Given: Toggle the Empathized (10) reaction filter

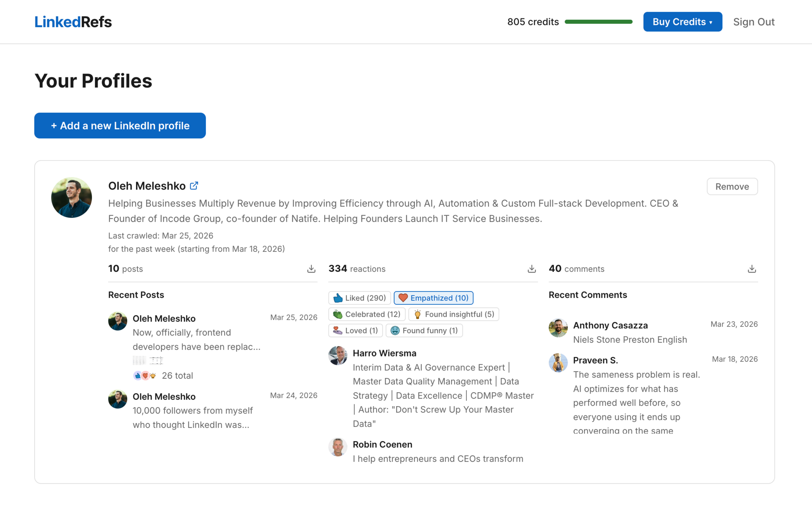Looking at the screenshot, I should click(433, 298).
